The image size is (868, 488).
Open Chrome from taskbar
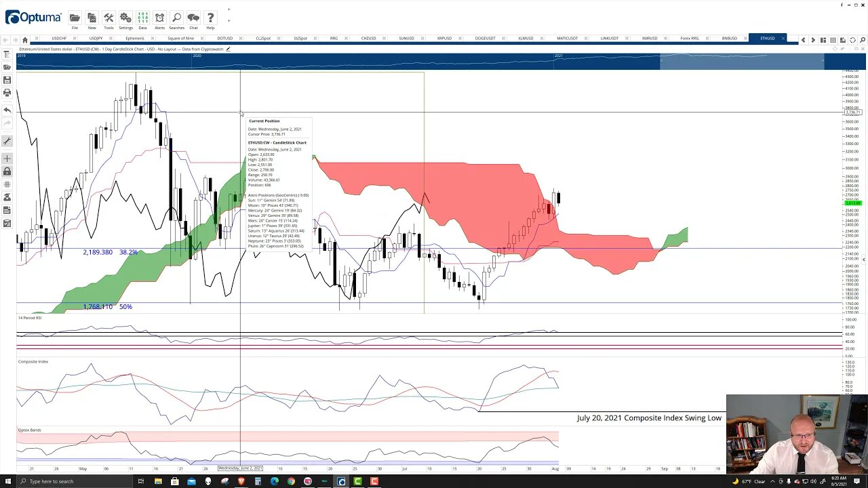[x=291, y=481]
